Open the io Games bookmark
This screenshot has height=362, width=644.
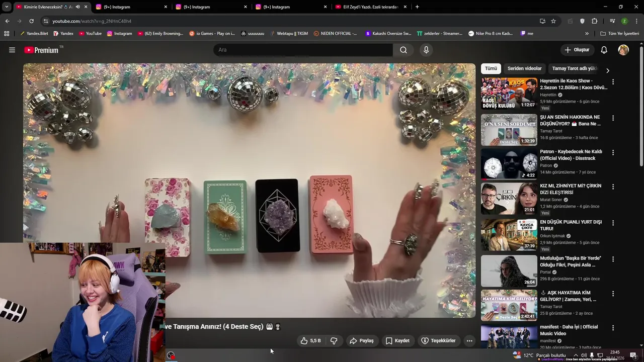(x=212, y=33)
